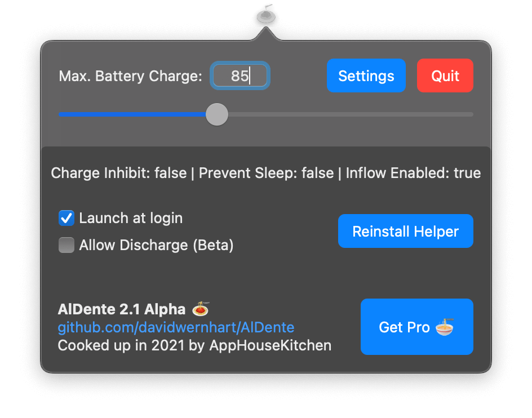Uncheck the Launch at login checkbox
Image resolution: width=532 pixels, height=418 pixels.
[x=66, y=218]
